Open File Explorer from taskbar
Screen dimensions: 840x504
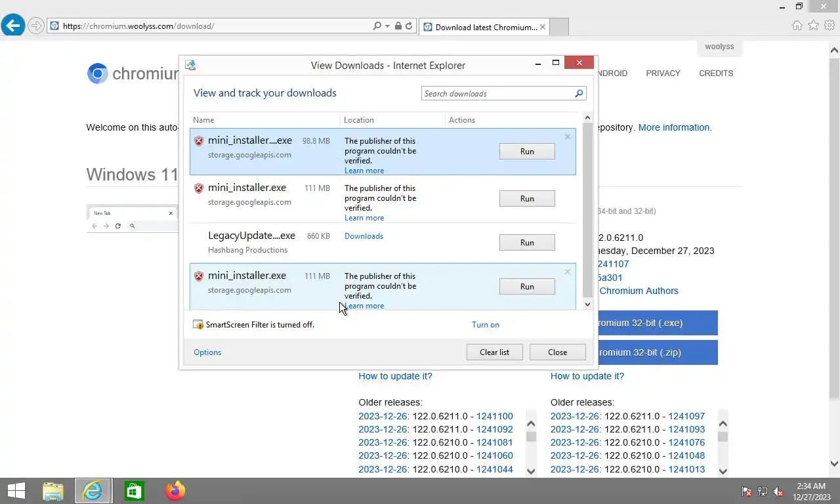point(52,491)
